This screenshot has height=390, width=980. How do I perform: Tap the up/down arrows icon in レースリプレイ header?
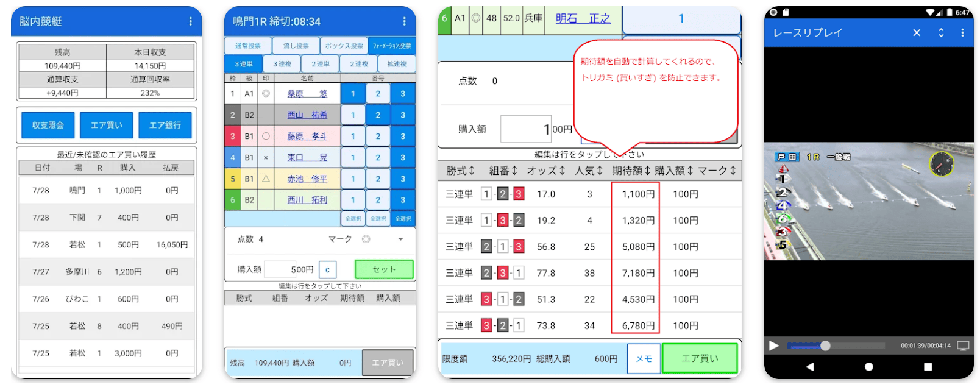click(x=941, y=33)
